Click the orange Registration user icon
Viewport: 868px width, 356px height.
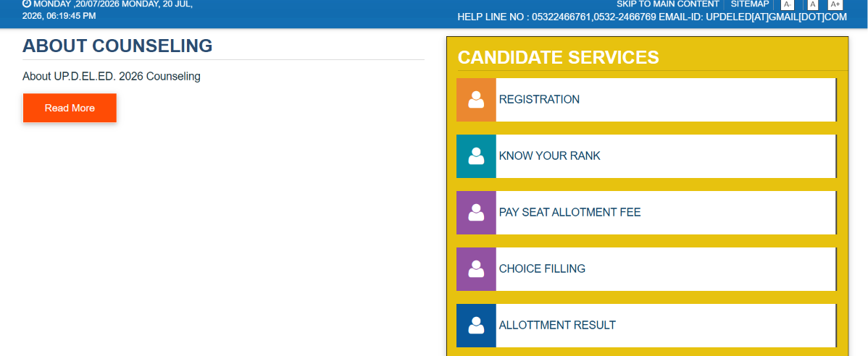coord(476,100)
